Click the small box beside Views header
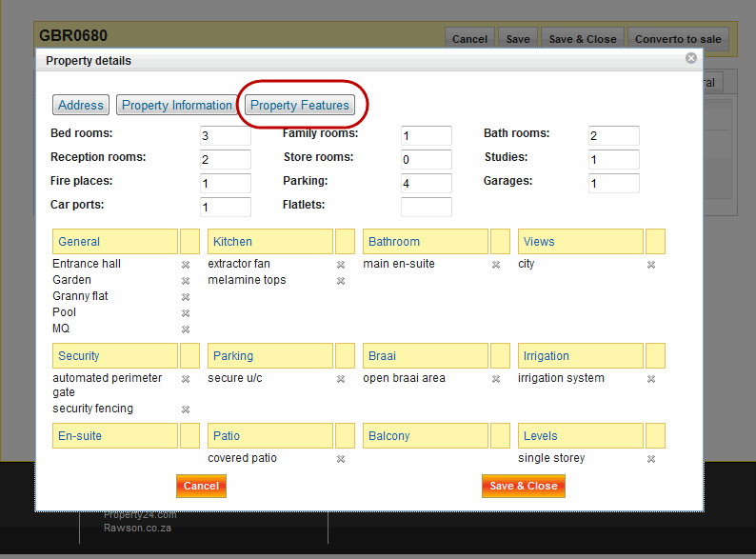The width and height of the screenshot is (756, 559). (x=655, y=242)
